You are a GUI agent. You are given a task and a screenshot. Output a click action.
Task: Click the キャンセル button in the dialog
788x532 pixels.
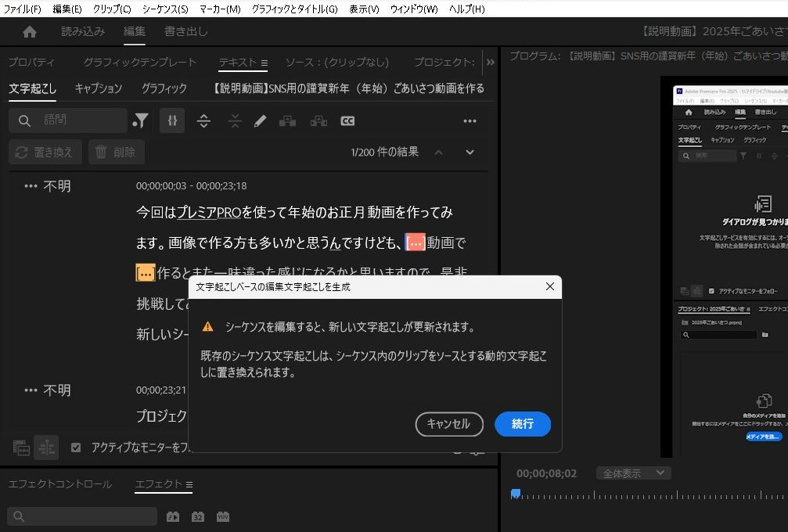pos(448,424)
